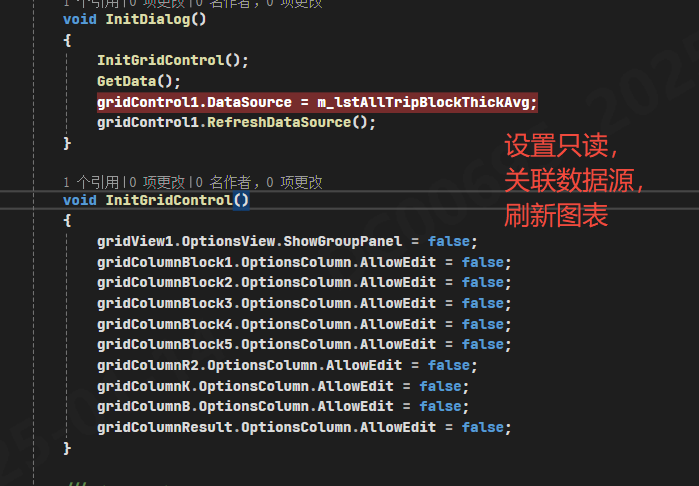
Task: Open the CodeLens references link above InitGridControl
Action: 91,182
